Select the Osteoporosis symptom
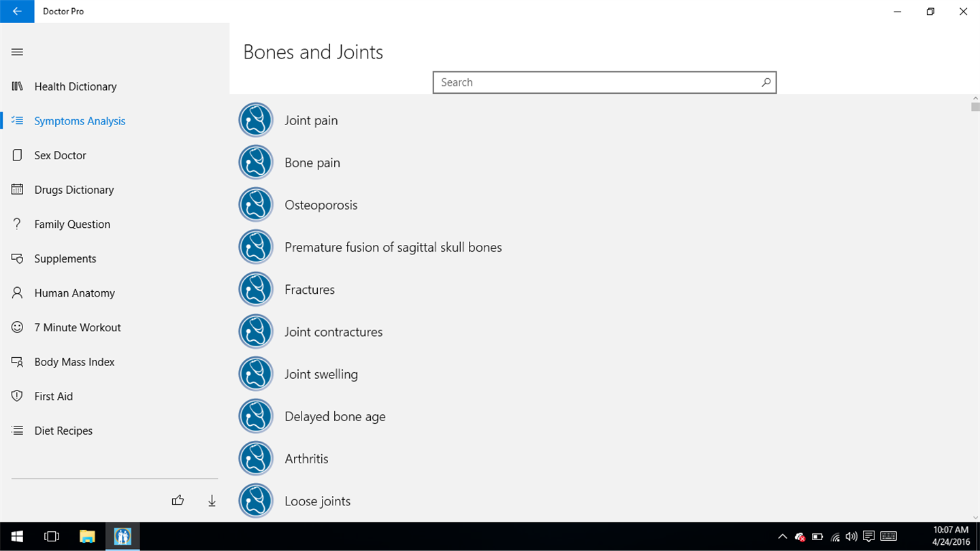 pos(321,205)
